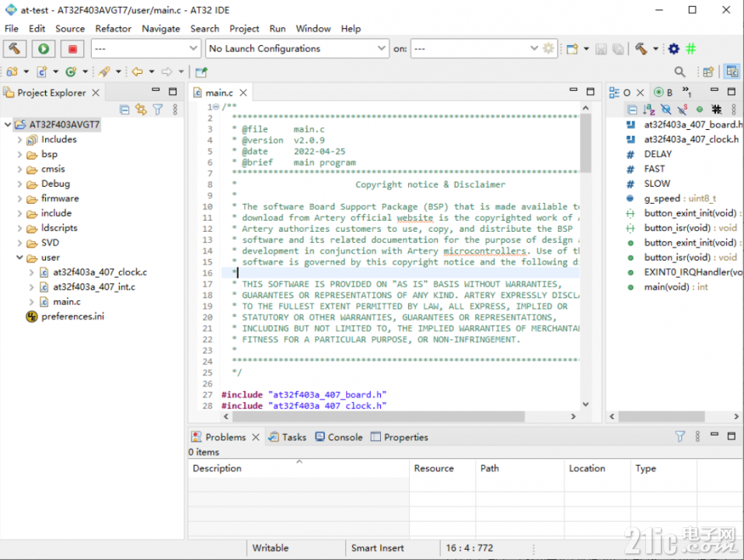This screenshot has width=744, height=560.
Task: Build the project with the hammer beside Save All
Action: click(x=641, y=48)
